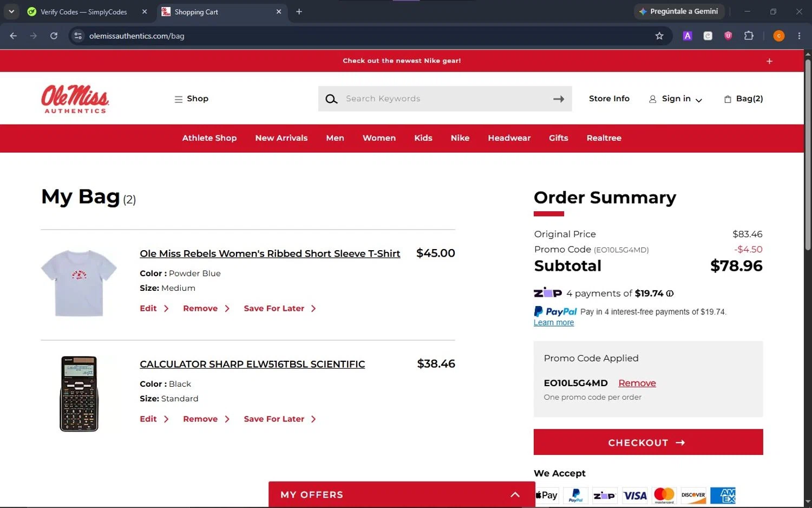Click the PayPal payment icon under We Accept
Image resolution: width=812 pixels, height=508 pixels.
[576, 495]
